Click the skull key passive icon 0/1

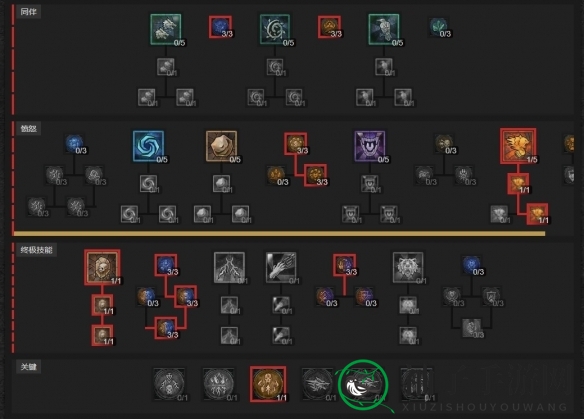pos(169,384)
